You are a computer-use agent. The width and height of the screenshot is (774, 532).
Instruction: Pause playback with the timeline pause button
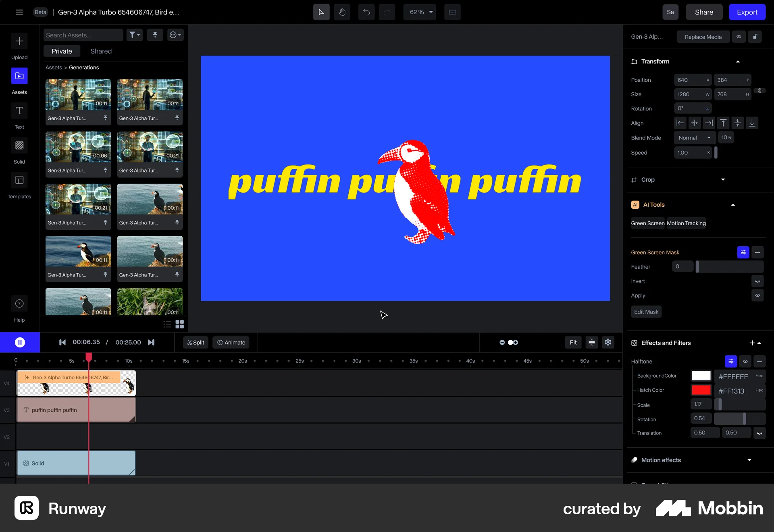point(20,342)
